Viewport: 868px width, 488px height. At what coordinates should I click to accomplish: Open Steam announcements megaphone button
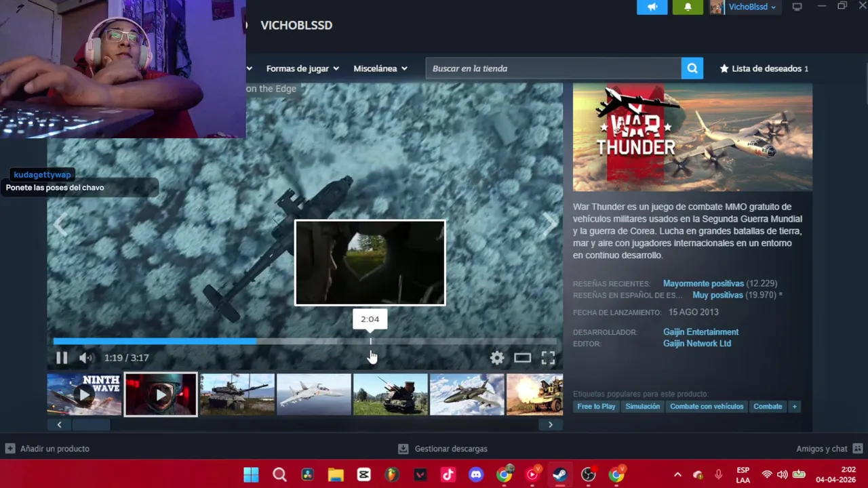(x=652, y=7)
